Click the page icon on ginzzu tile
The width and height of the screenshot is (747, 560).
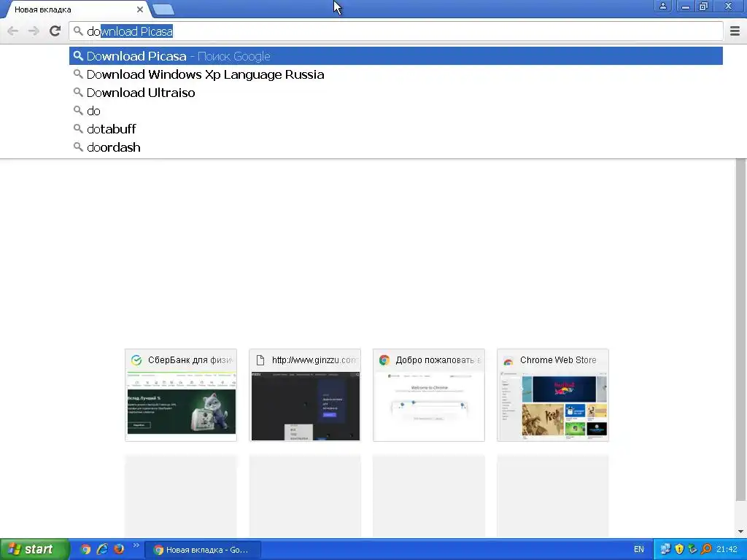260,360
